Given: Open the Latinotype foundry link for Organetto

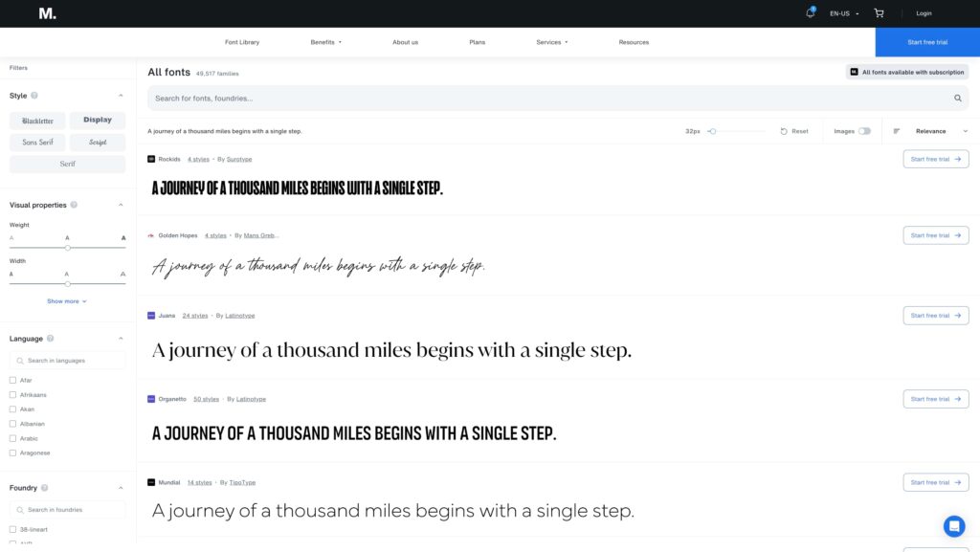Looking at the screenshot, I should point(251,399).
